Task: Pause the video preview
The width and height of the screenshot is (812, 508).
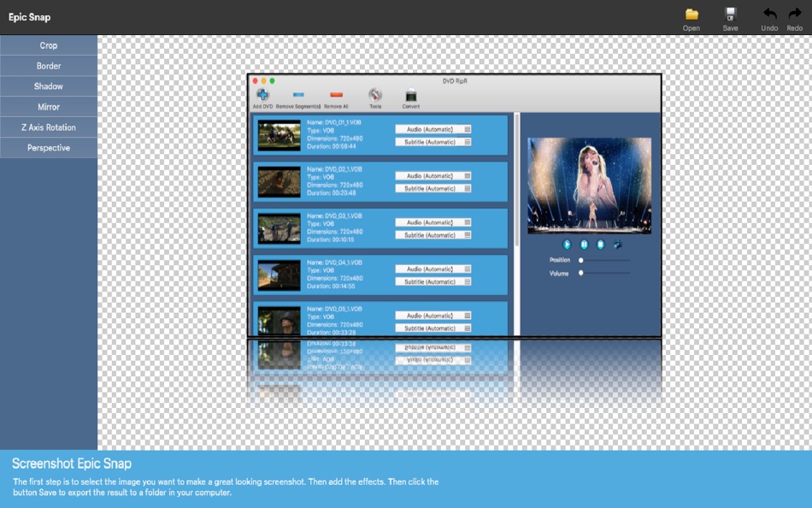Action: [x=584, y=244]
